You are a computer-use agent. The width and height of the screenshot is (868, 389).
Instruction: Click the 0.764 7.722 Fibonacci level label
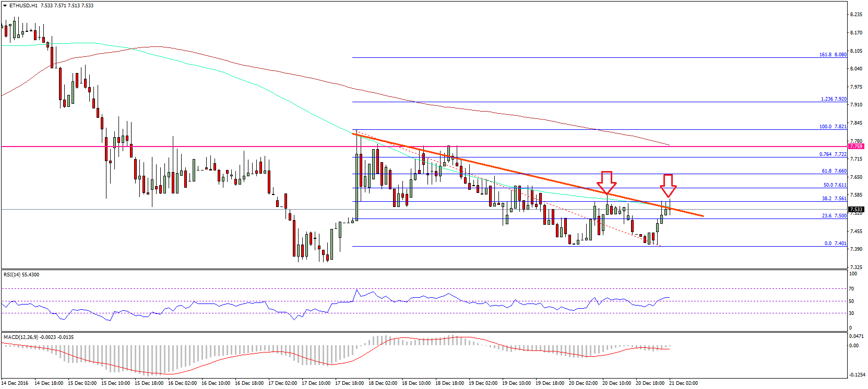833,154
